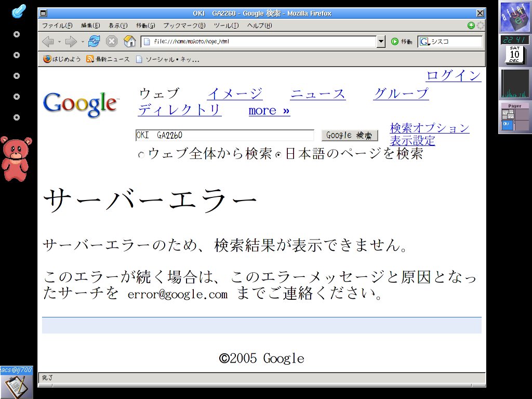The height and width of the screenshot is (399, 532).
Task: Open the Firefox window menu button in the title bar
Action: (x=43, y=13)
